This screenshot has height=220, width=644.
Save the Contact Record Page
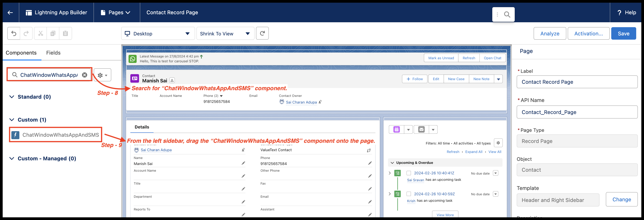623,33
